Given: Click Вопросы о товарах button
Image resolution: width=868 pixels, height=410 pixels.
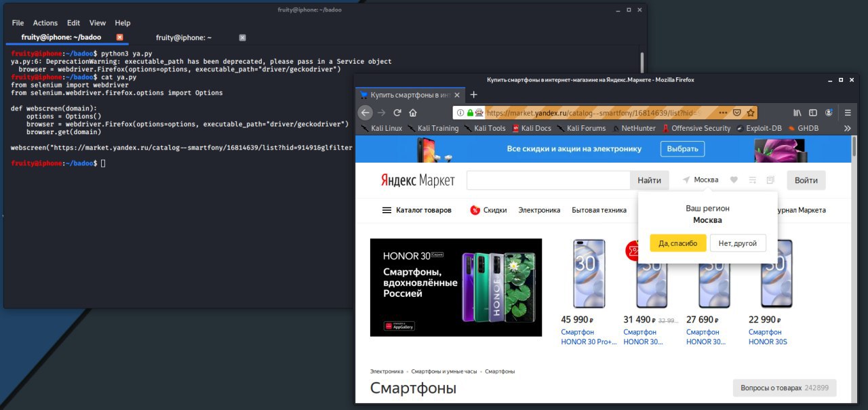Looking at the screenshot, I should click(x=785, y=388).
